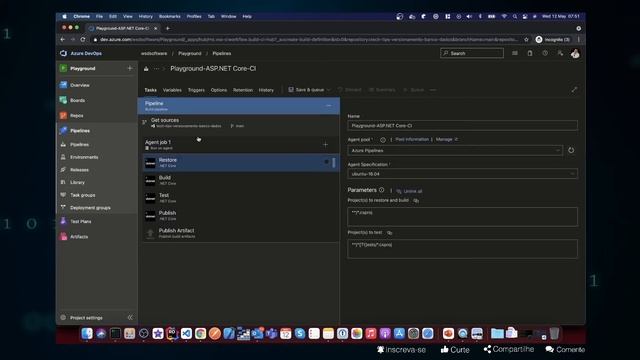Open the Manage agent pool link
This screenshot has height=360, width=640.
click(x=447, y=140)
